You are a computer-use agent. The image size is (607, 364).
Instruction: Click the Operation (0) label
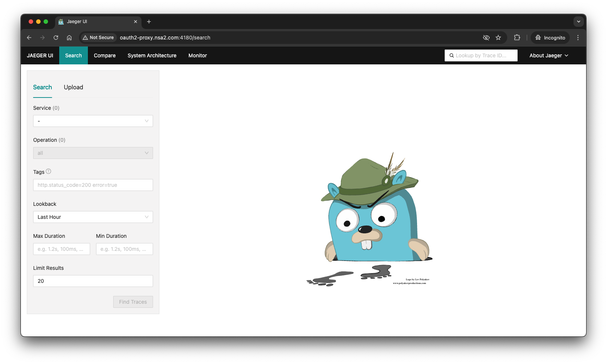(49, 140)
